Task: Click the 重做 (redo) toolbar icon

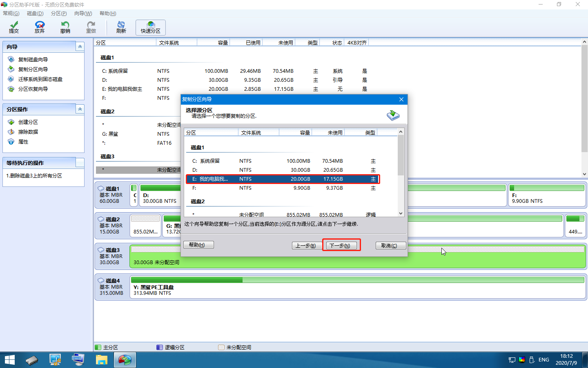Action: pyautogui.click(x=91, y=27)
